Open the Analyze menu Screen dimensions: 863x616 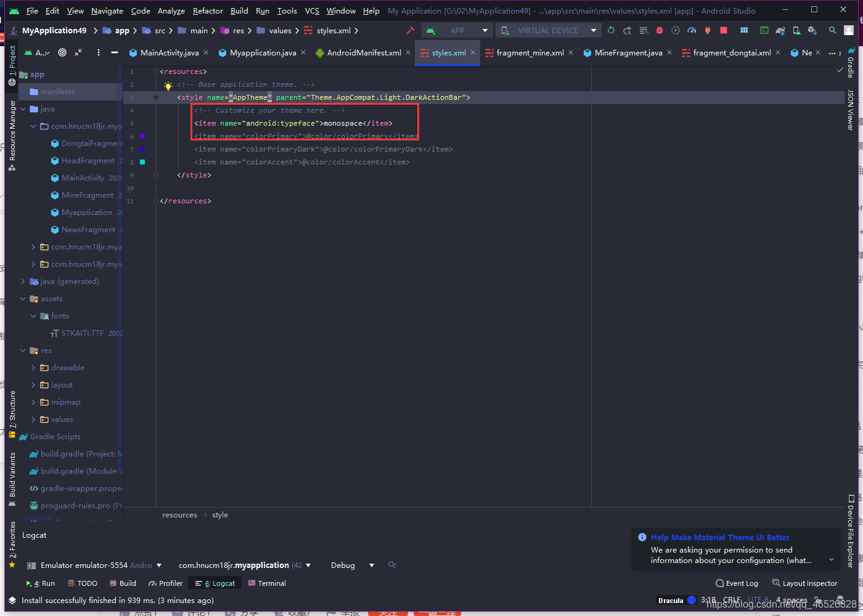(x=171, y=10)
